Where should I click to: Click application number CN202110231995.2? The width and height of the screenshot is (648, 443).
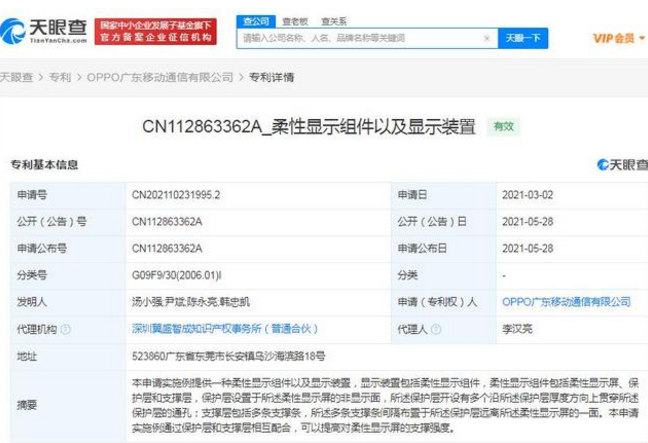click(x=176, y=195)
